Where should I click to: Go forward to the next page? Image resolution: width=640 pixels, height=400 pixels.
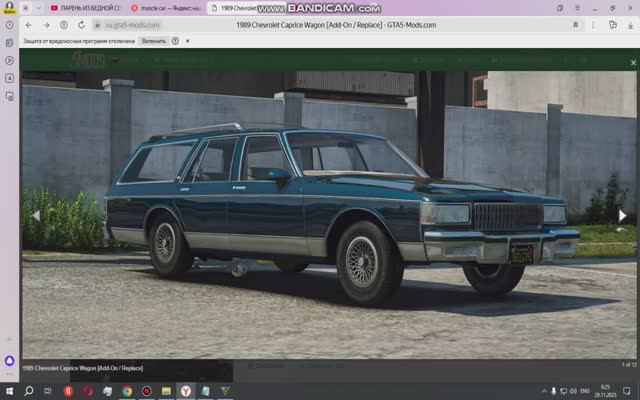(x=46, y=25)
